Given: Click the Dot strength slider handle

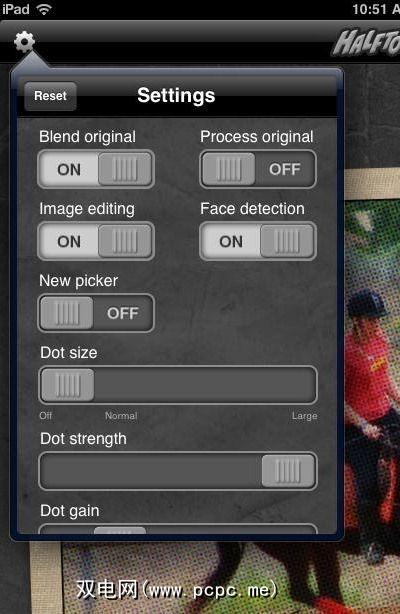Looking at the screenshot, I should (x=288, y=471).
